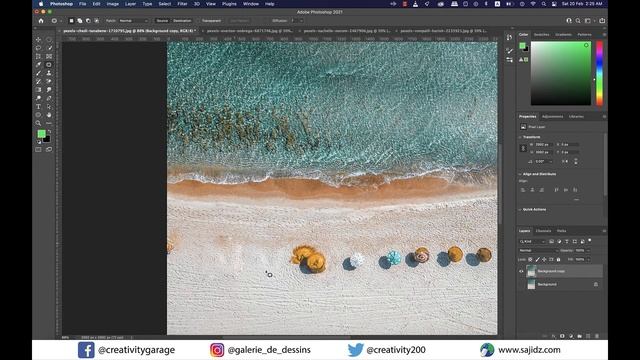Switch to the Swatches tab
640x360 pixels.
click(542, 35)
